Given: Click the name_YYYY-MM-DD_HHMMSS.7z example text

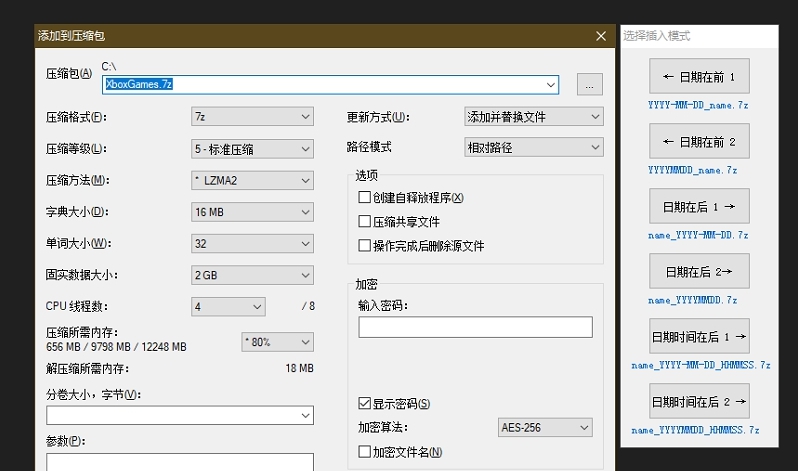Looking at the screenshot, I should 701,365.
